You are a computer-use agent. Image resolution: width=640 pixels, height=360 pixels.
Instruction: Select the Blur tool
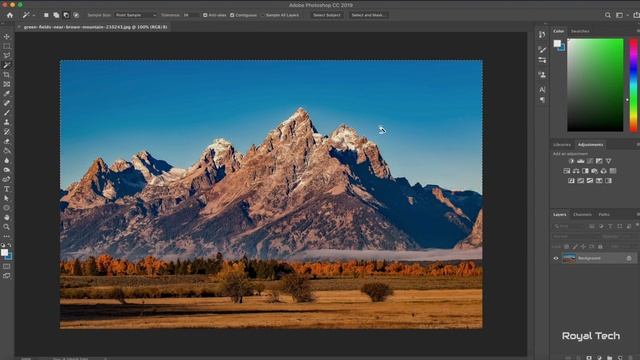click(x=7, y=160)
